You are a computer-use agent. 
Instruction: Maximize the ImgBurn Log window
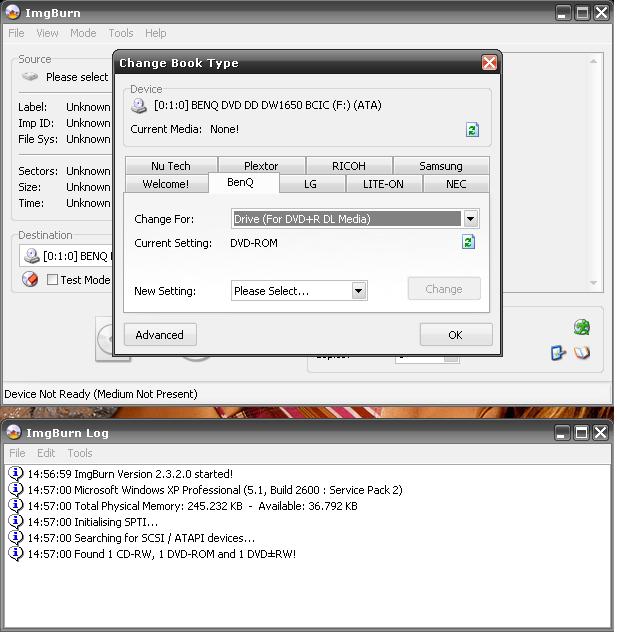pos(583,433)
